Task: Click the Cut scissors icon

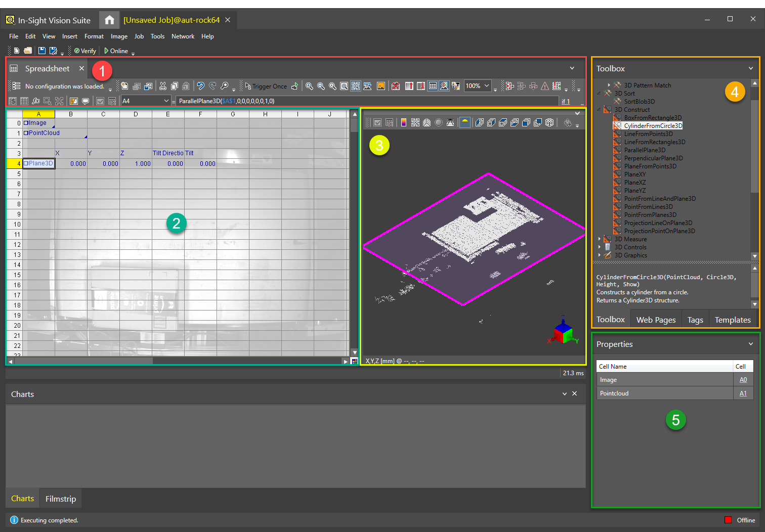Action: pos(163,86)
